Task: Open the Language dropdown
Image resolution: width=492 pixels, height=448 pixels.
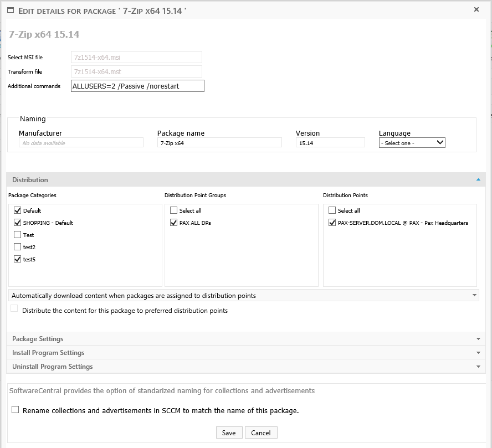Action: 412,142
